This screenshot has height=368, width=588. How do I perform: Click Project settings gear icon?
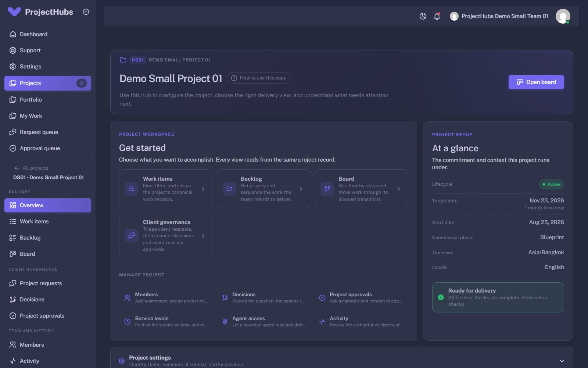(122, 361)
